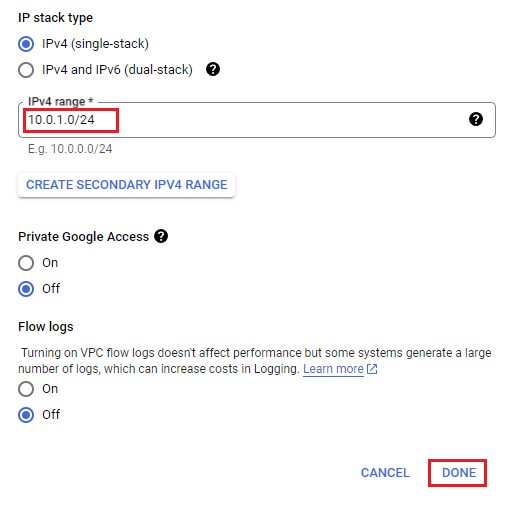Click external-link icon after Learn more
The width and height of the screenshot is (525, 524).
372,369
